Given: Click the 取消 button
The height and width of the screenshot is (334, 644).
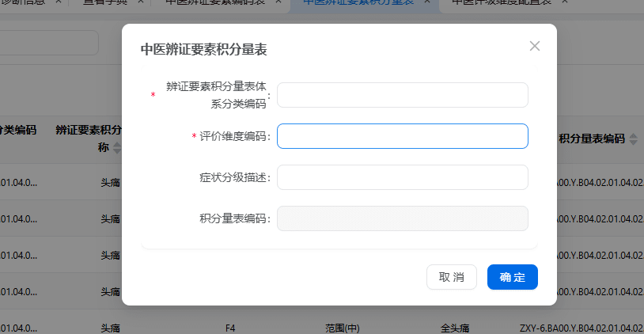Looking at the screenshot, I should coord(452,277).
